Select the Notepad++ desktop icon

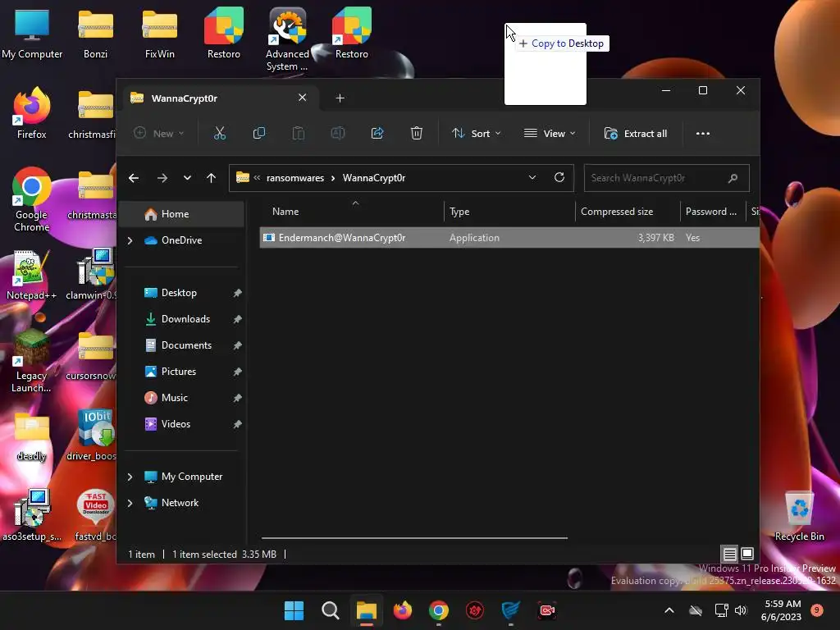[x=32, y=274]
